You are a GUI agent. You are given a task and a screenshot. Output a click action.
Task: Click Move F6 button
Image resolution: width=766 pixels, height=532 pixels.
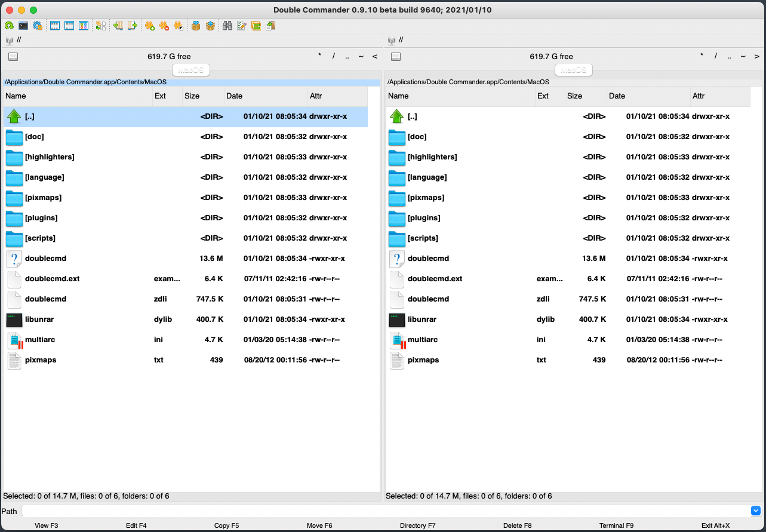point(319,525)
